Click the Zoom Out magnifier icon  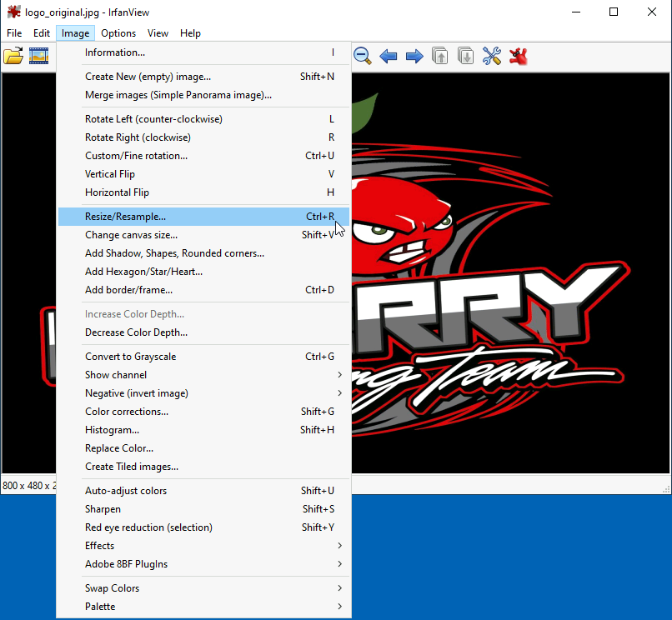(x=363, y=56)
